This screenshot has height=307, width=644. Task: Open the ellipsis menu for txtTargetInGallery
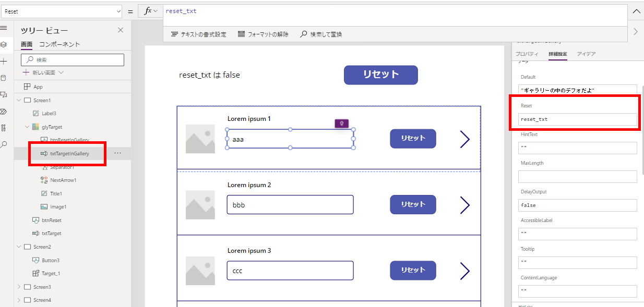point(118,154)
